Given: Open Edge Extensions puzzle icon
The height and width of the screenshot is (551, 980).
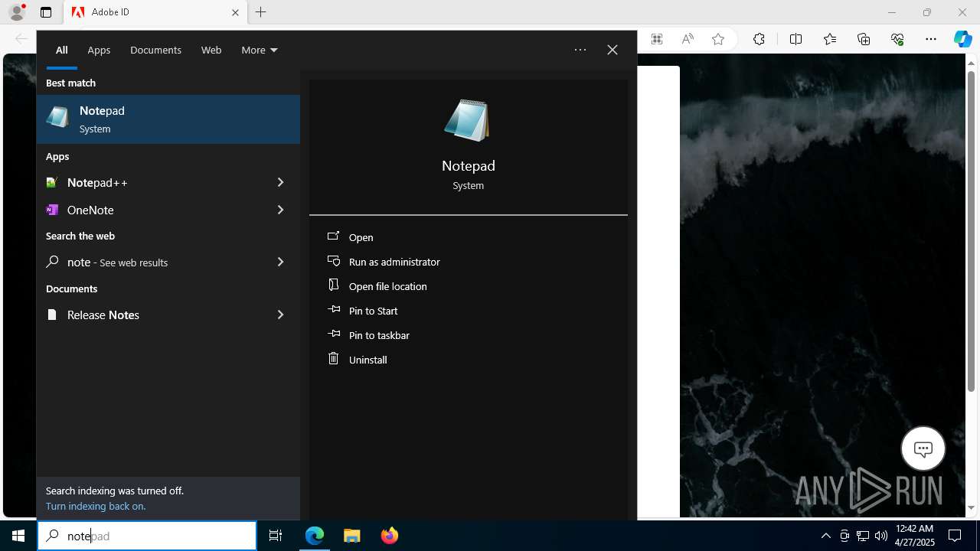Looking at the screenshot, I should (759, 39).
